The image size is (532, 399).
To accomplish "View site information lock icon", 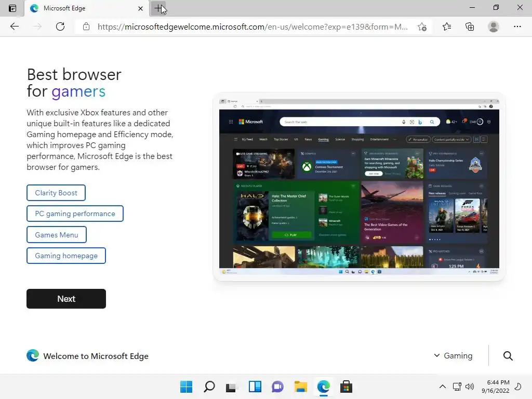I will (x=86, y=26).
